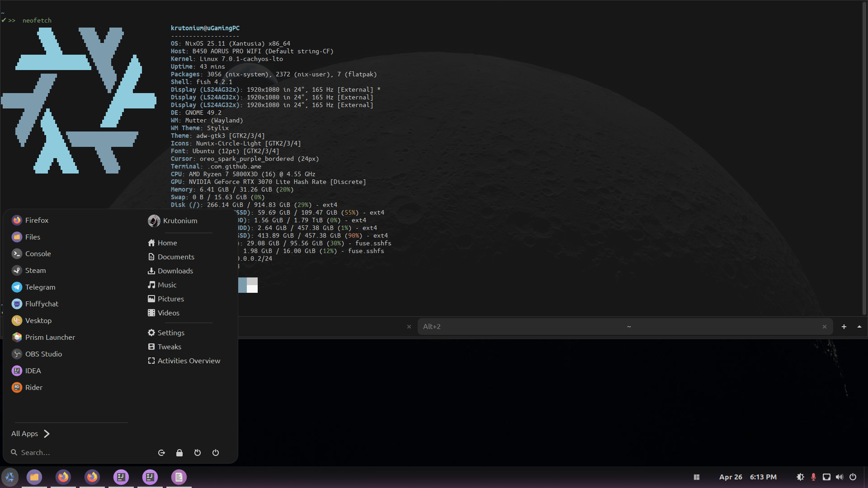Image resolution: width=868 pixels, height=488 pixels.
Task: Click the 'CPU: AMD Ryzen 7 5800X3D' line
Action: coord(243,174)
